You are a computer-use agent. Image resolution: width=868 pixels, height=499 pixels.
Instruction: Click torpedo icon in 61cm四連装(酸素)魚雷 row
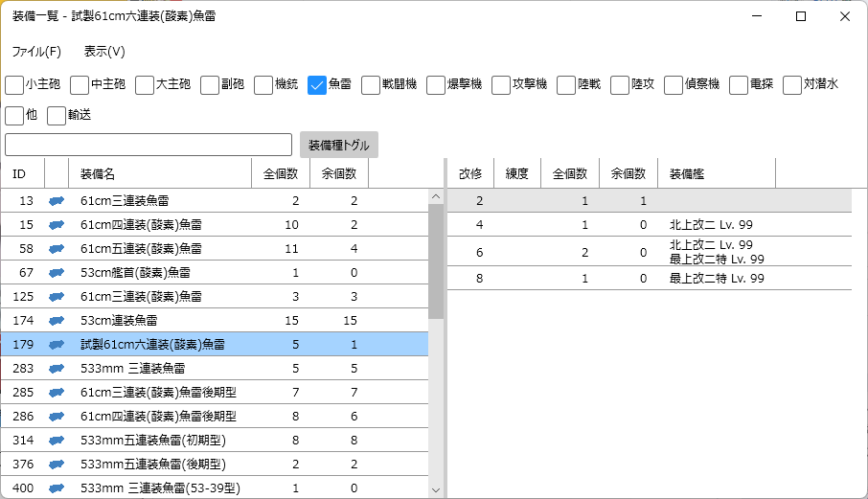[57, 225]
